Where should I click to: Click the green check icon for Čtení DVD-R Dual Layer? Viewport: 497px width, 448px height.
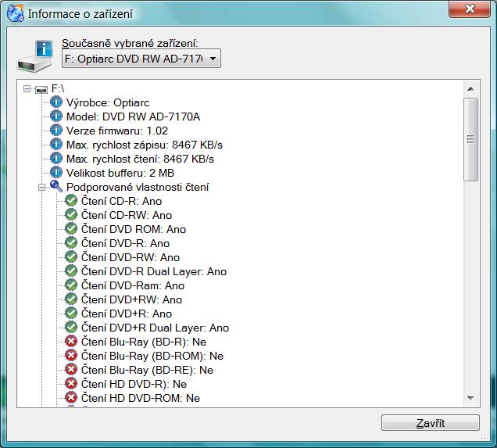coord(71,271)
